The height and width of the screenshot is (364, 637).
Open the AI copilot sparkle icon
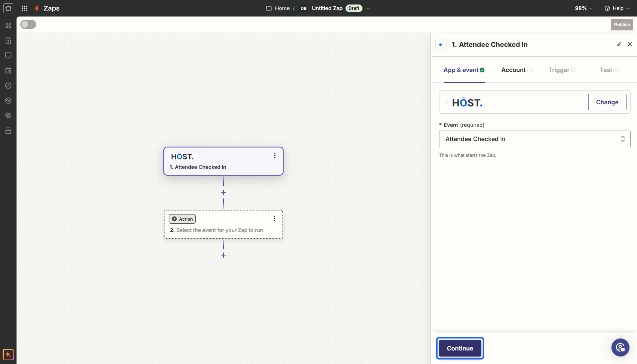click(x=8, y=354)
